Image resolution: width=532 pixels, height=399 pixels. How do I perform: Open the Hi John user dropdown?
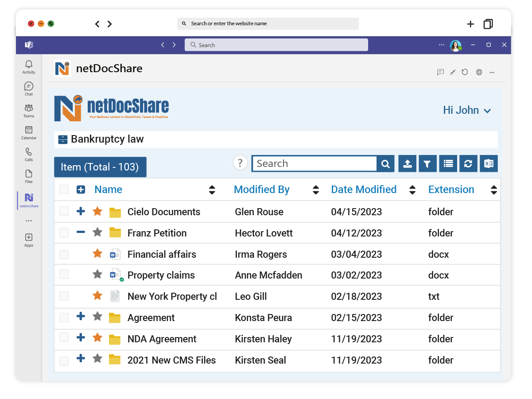[x=467, y=110]
